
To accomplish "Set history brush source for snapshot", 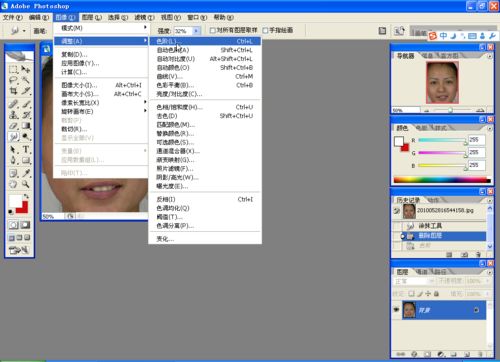I will click(396, 211).
